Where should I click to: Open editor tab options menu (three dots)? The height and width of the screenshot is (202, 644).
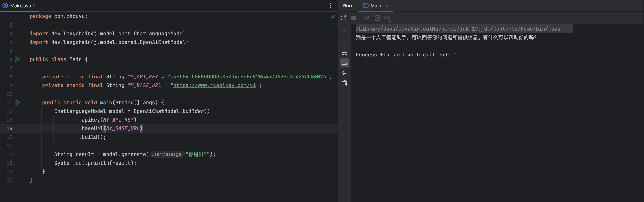pos(331,5)
